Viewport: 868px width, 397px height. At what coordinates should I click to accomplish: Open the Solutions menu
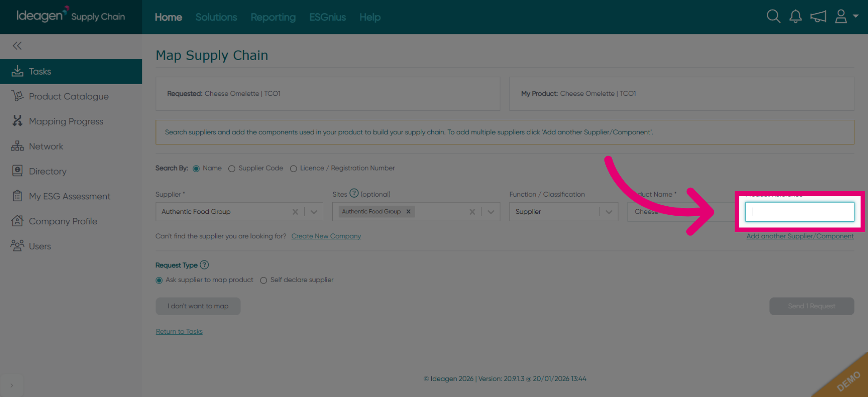[x=216, y=17]
